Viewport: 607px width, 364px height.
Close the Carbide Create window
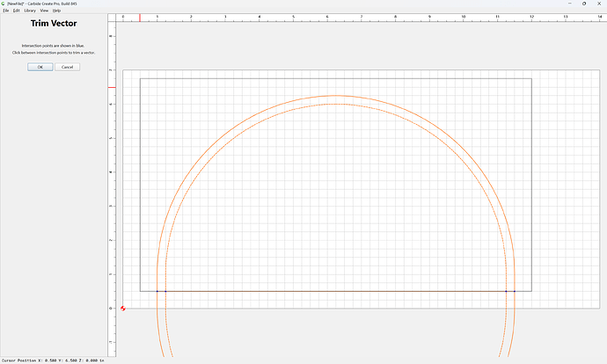(599, 4)
